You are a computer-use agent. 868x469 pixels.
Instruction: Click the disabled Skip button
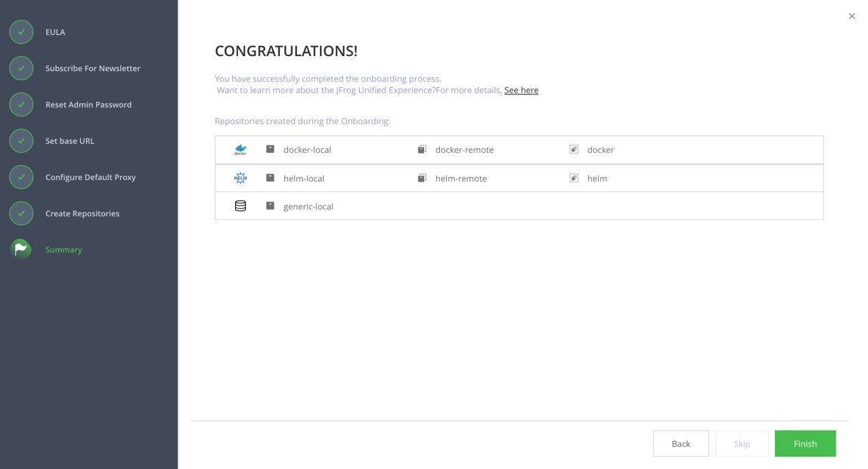742,443
